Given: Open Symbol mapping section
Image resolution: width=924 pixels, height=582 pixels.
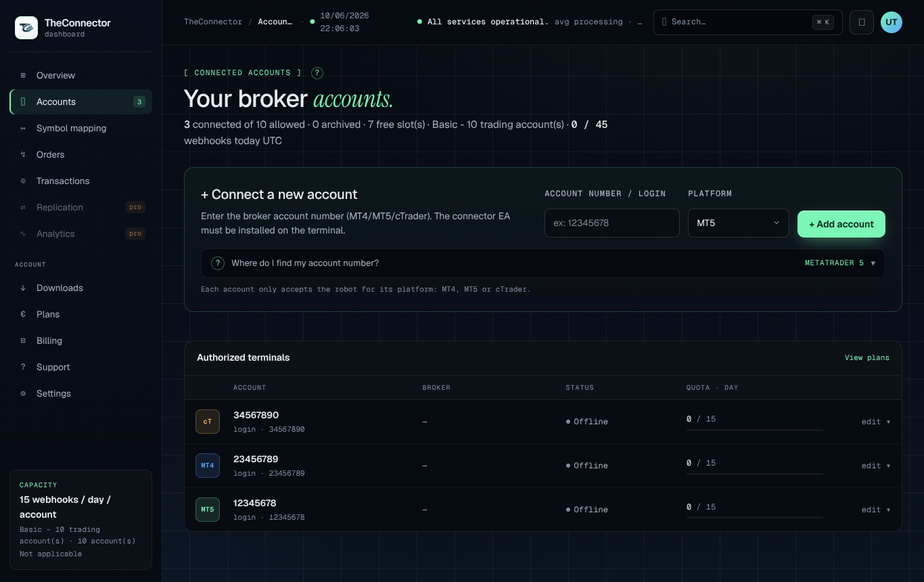Looking at the screenshot, I should pos(80,128).
